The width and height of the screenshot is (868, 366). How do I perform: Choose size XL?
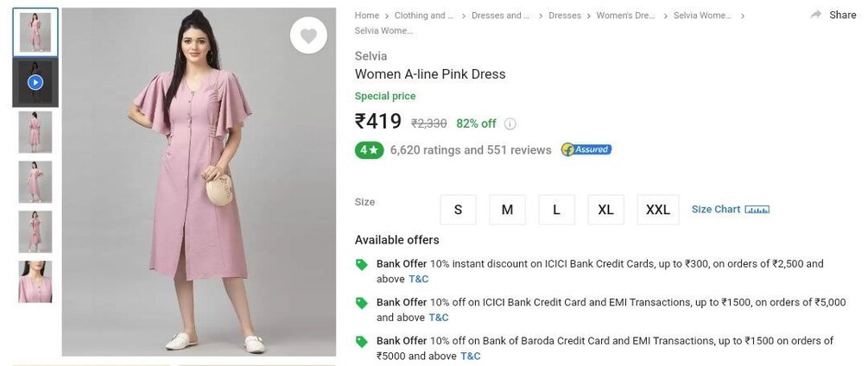pyautogui.click(x=605, y=210)
